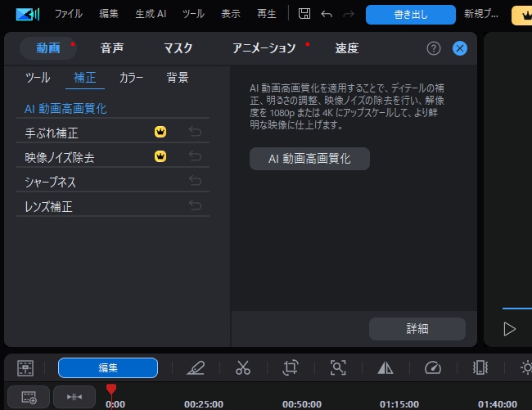Image resolution: width=532 pixels, height=410 pixels.
Task: Click the zoom focus frame icon
Action: 338,367
